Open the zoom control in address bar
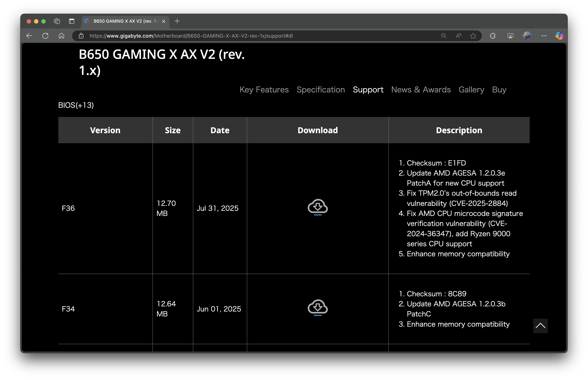588x380 pixels. (444, 36)
